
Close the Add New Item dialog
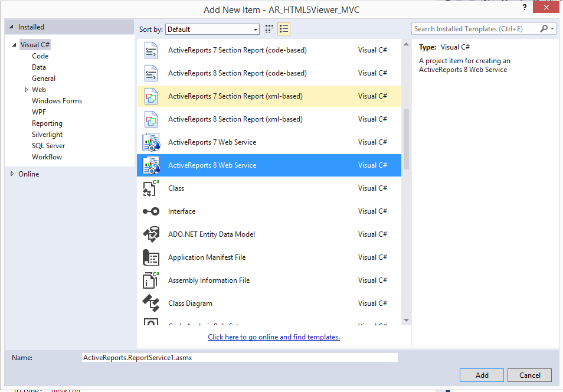(546, 7)
